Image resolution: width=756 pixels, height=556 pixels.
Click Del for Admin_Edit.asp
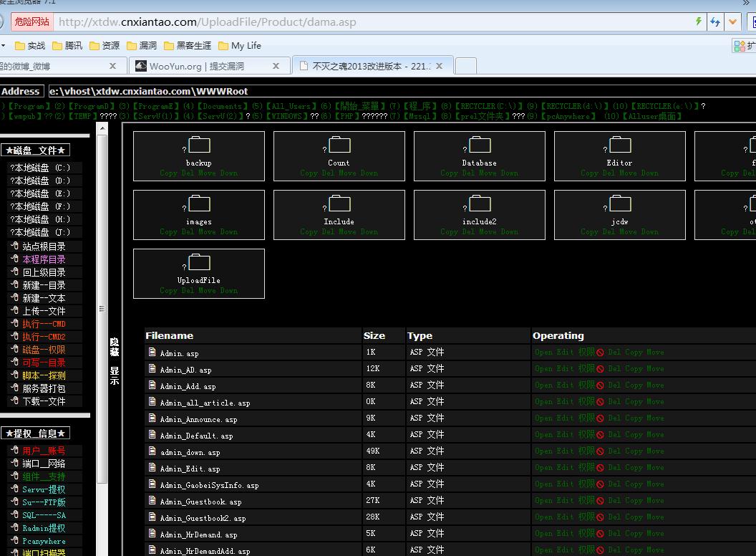(x=614, y=468)
